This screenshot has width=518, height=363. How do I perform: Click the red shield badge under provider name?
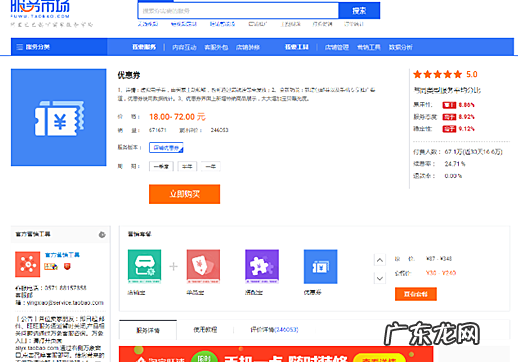(67, 266)
